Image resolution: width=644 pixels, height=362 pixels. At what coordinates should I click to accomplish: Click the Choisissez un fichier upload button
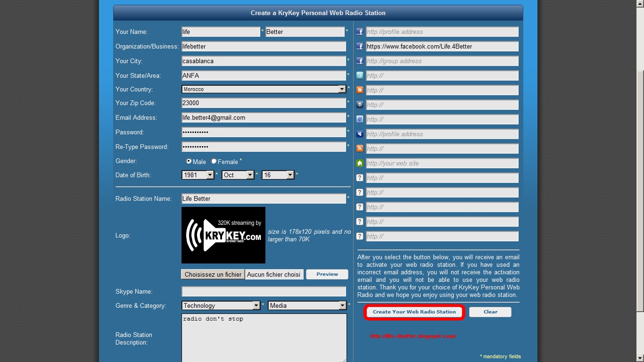(x=212, y=274)
